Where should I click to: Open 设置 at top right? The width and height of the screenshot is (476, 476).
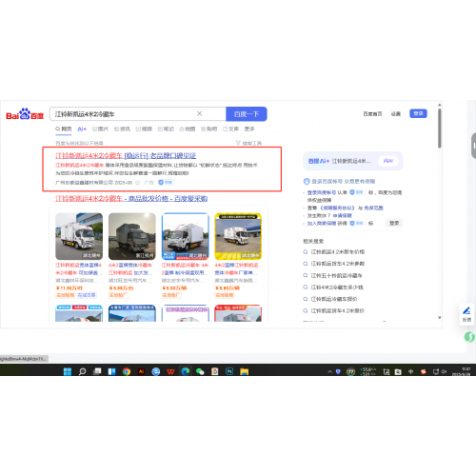396,113
